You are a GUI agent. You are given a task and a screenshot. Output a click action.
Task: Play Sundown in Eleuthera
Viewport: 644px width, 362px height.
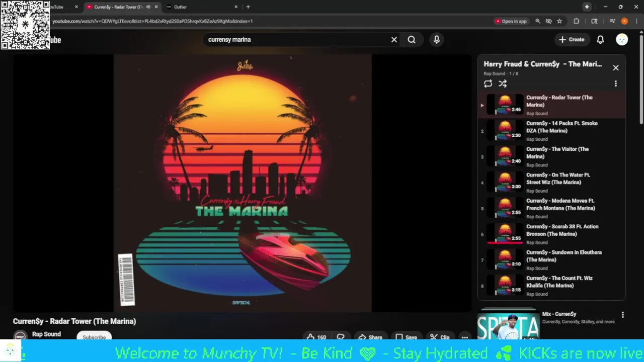point(551,260)
